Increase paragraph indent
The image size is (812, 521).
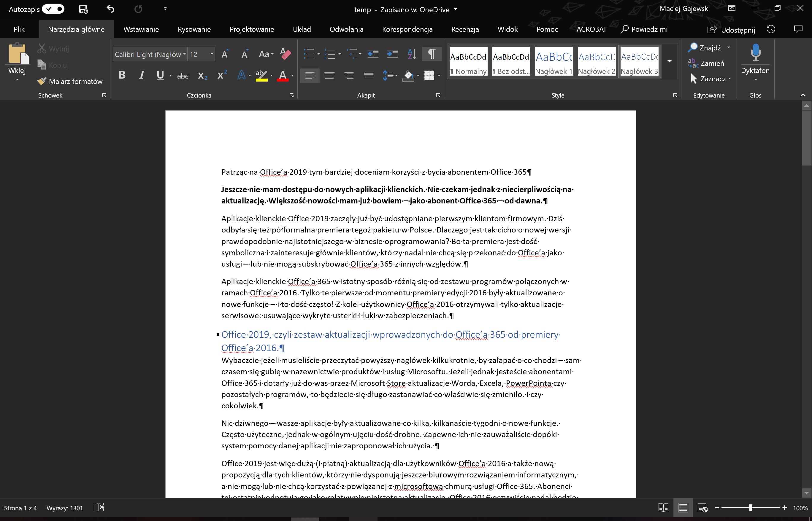392,54
